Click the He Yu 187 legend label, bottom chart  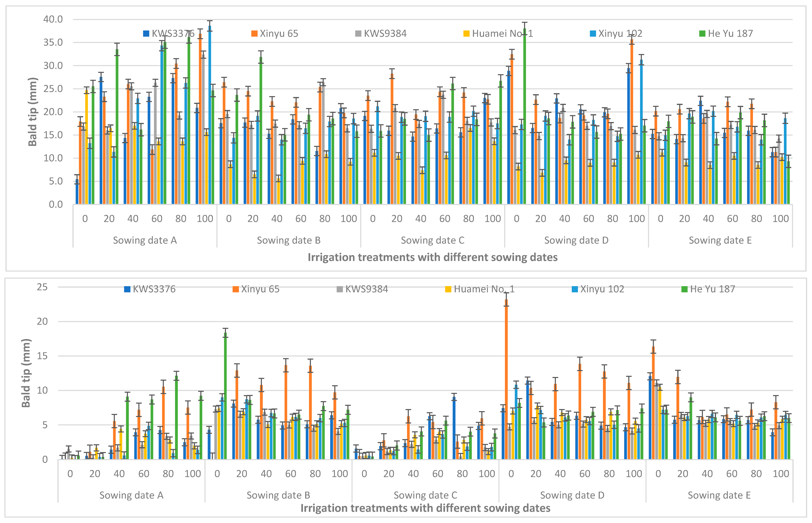(x=712, y=289)
